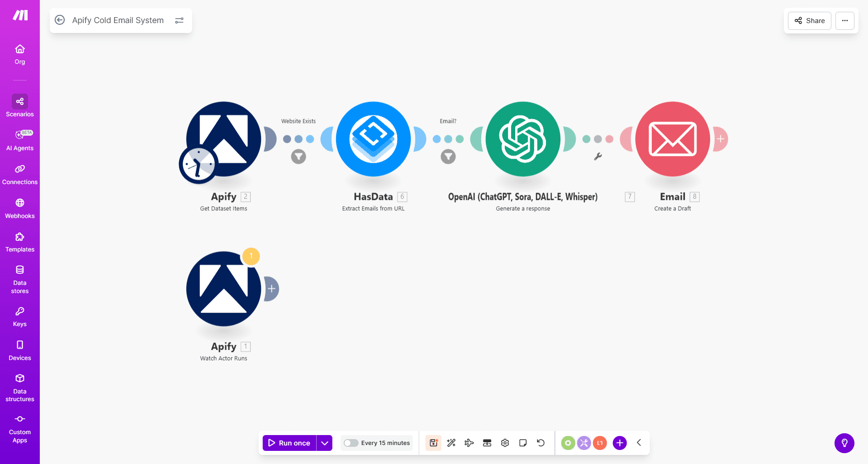
Task: Click the save scenario icon
Action: (x=433, y=443)
